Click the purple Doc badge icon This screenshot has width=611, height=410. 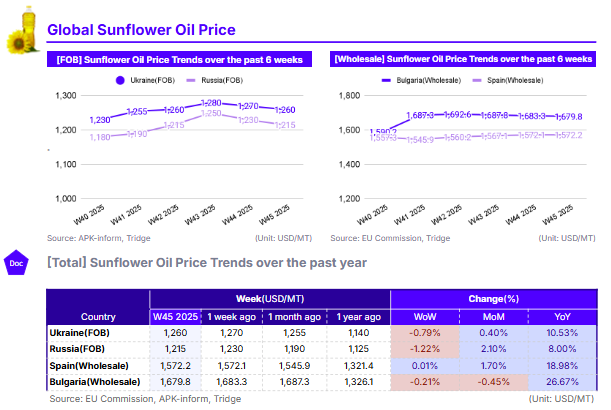tap(16, 263)
